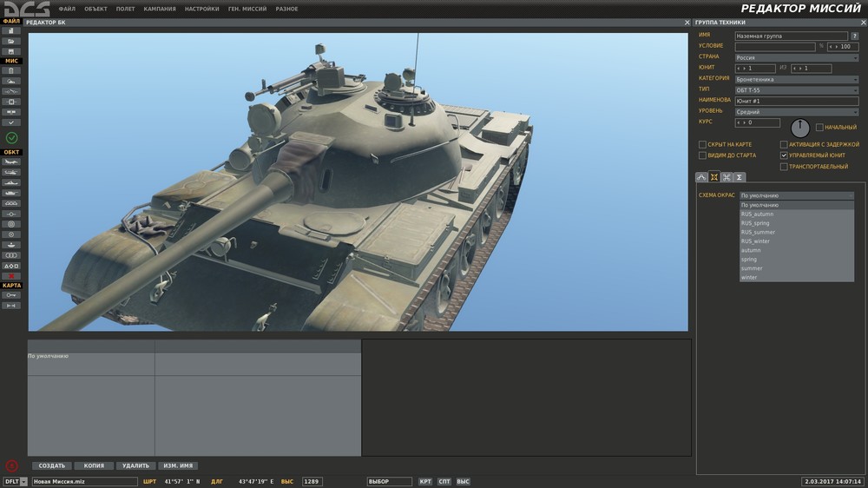Image resolution: width=868 pixels, height=488 pixels.
Task: Click the СОЗДАТЬ button
Action: pos(52,465)
